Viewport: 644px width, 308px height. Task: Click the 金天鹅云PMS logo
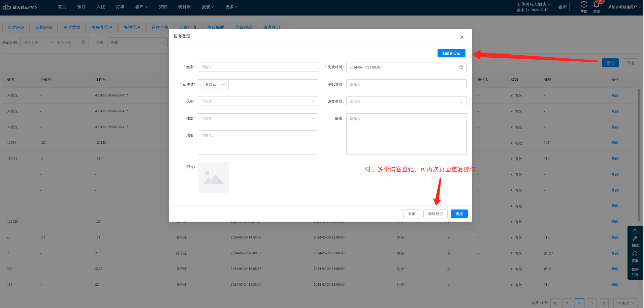(20, 7)
